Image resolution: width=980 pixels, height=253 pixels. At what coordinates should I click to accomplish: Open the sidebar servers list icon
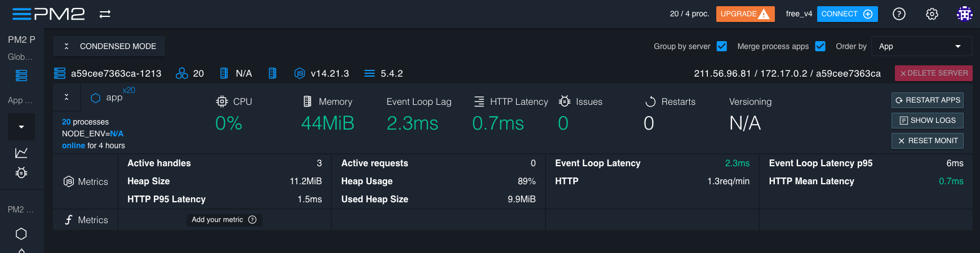[21, 76]
